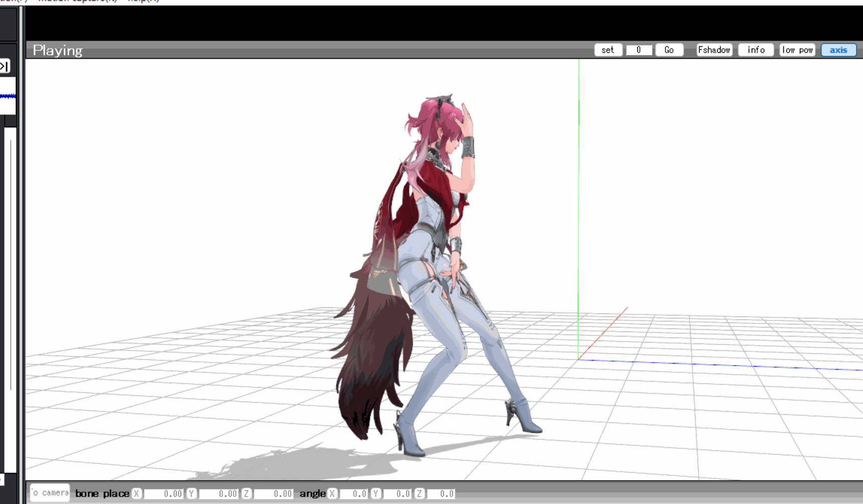The width and height of the screenshot is (863, 504).
Task: Click the jump-to-last-frame arrow icon
Action: click(5, 66)
